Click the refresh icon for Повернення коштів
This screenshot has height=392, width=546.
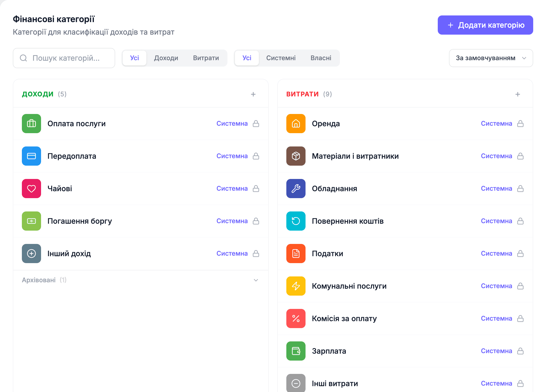tap(296, 221)
